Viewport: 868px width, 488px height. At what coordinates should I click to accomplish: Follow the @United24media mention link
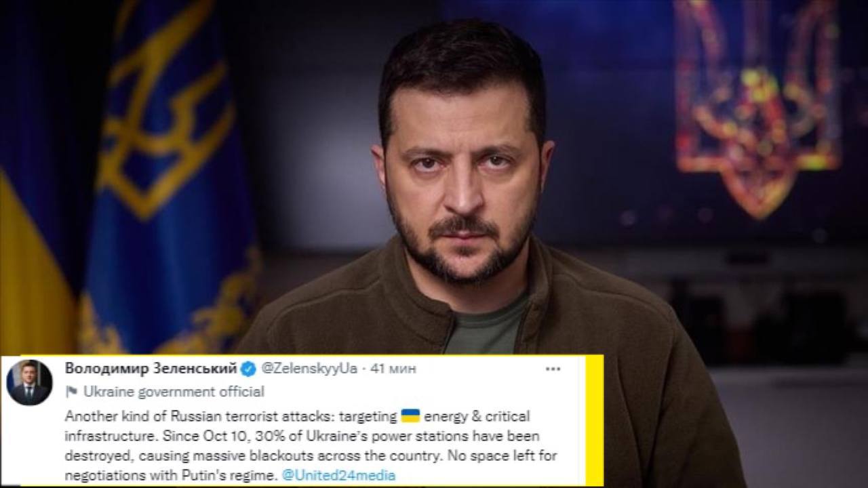(x=338, y=475)
